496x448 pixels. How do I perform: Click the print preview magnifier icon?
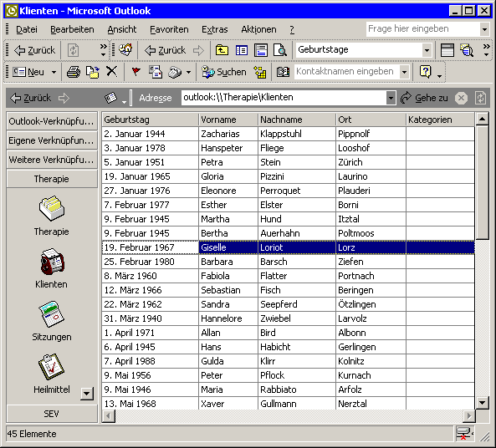279,50
